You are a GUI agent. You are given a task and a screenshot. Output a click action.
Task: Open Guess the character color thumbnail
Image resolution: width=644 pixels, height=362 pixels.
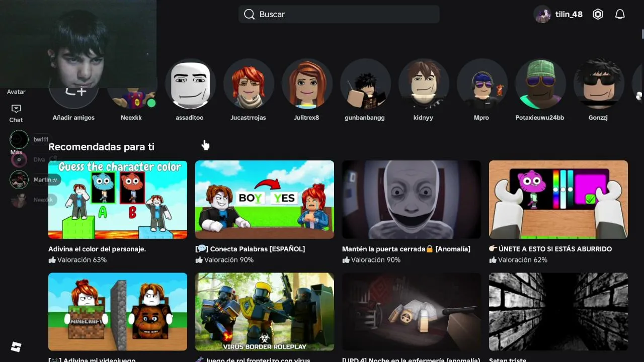tap(118, 200)
